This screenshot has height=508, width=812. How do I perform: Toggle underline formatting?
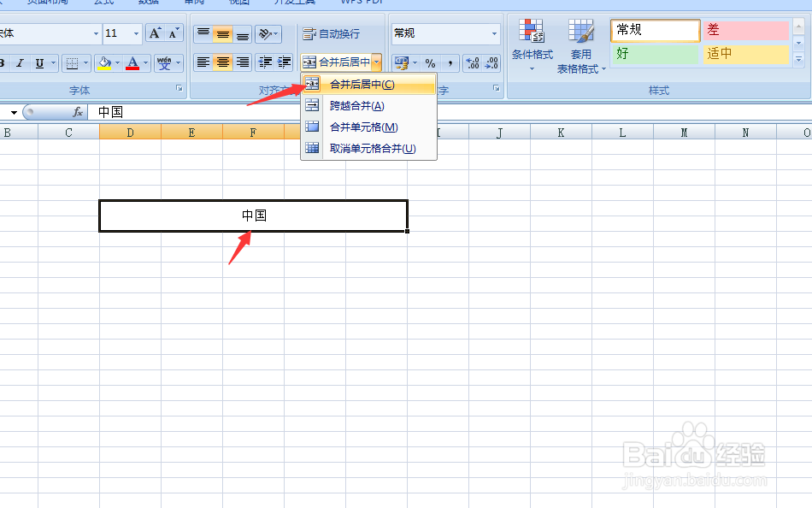click(38, 63)
